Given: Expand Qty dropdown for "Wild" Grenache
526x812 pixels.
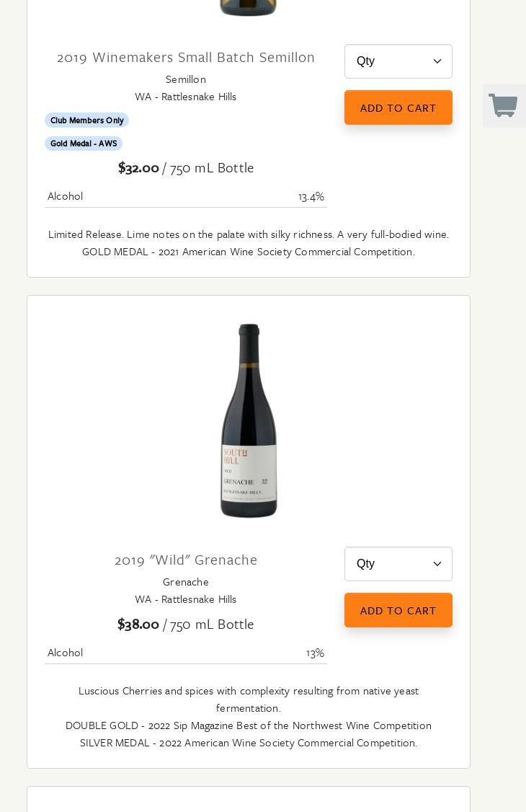Looking at the screenshot, I should [398, 564].
